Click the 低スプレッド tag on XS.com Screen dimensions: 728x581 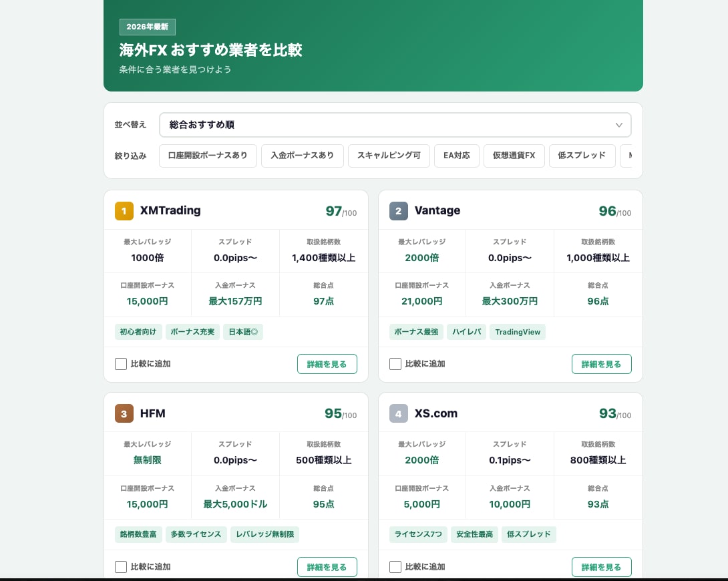pyautogui.click(x=529, y=534)
